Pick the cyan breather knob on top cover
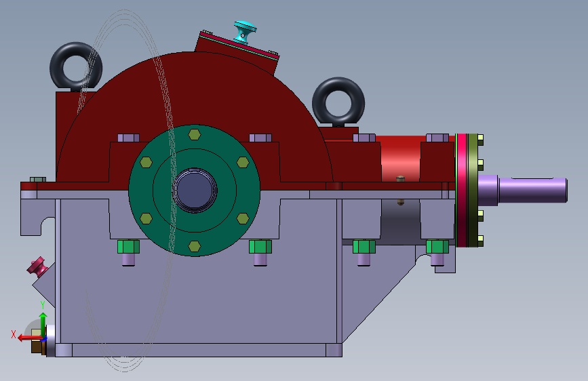Screen dimensions: 588x381 tap(244, 33)
